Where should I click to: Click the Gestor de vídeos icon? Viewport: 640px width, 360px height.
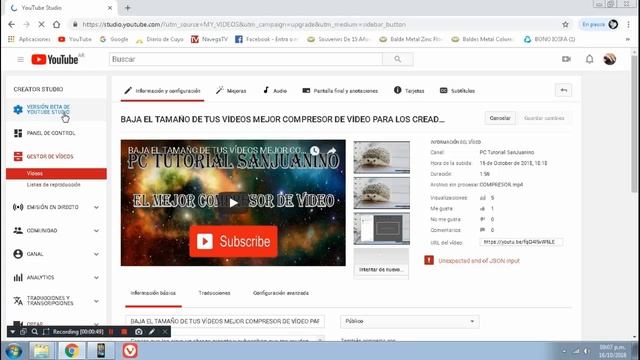coord(18,156)
